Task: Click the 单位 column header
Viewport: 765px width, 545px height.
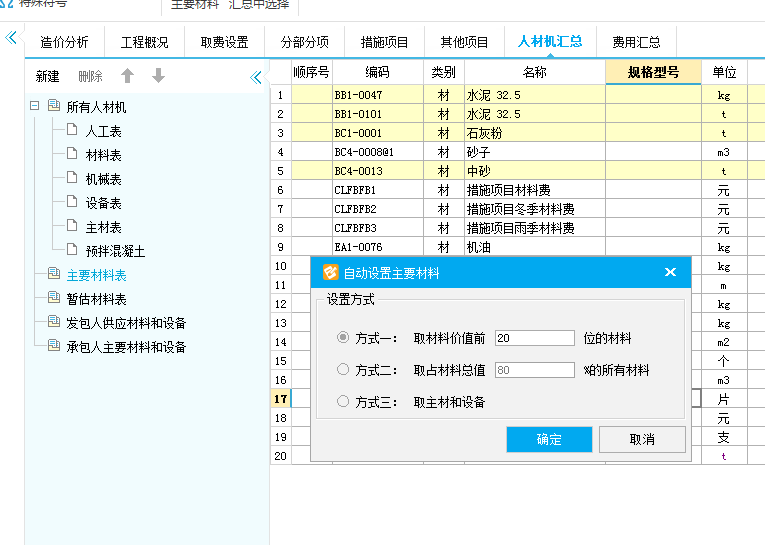Action: pyautogui.click(x=724, y=72)
